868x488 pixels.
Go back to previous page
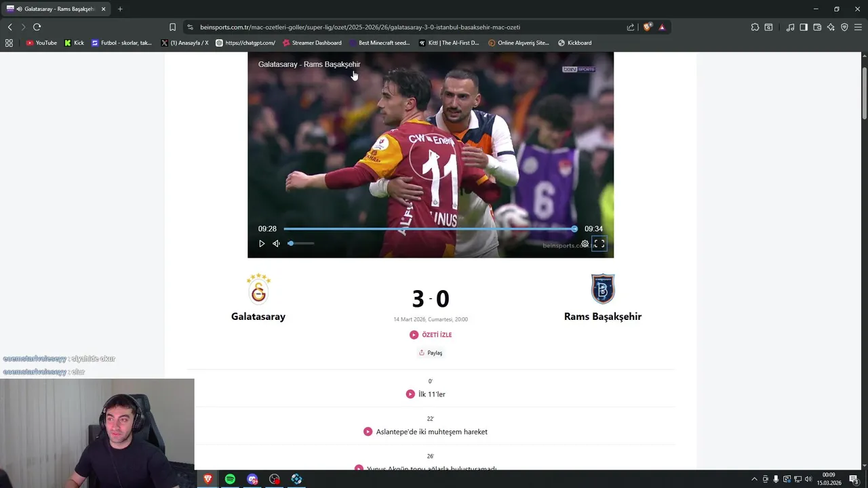[9, 27]
